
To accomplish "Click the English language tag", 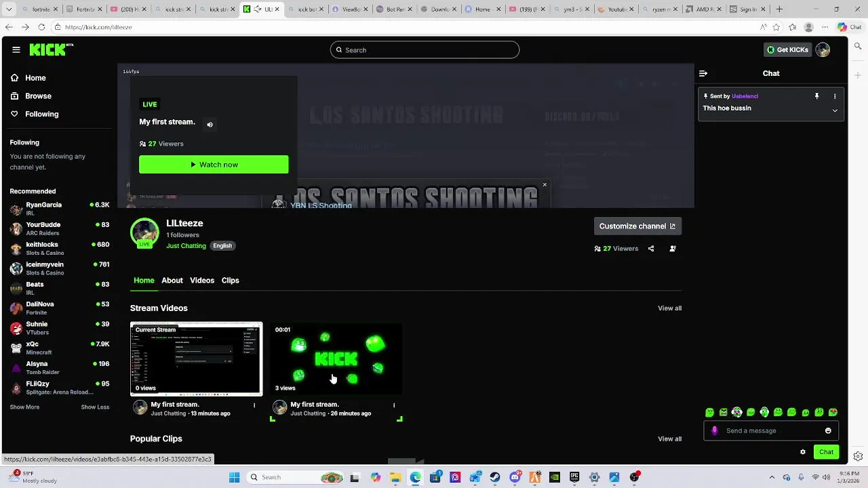I will coord(222,246).
